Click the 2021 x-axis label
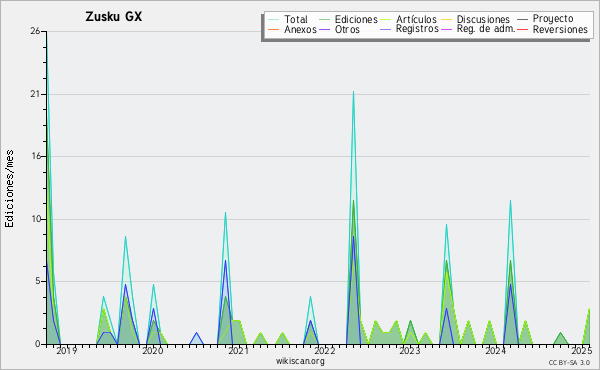 pos(238,351)
